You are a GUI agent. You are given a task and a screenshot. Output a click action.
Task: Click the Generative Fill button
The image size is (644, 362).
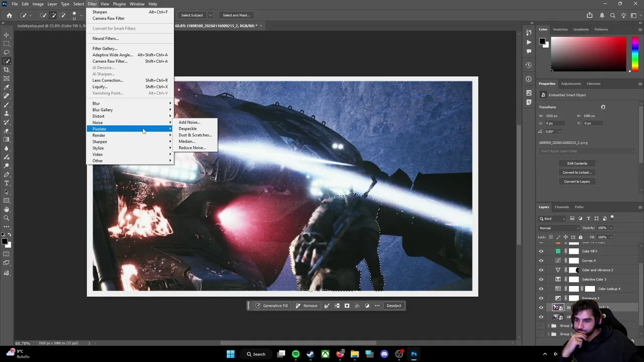pyautogui.click(x=272, y=306)
